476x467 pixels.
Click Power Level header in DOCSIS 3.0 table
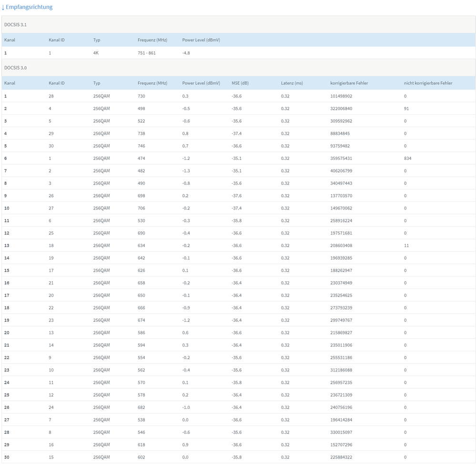201,83
